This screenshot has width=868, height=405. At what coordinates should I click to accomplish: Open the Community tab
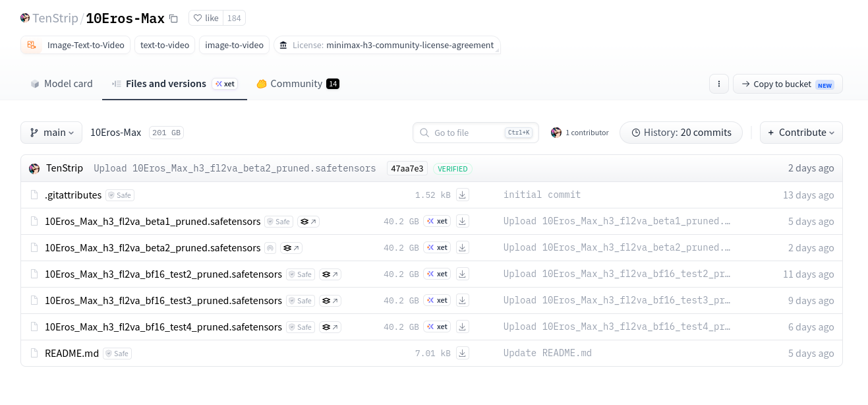(x=297, y=84)
